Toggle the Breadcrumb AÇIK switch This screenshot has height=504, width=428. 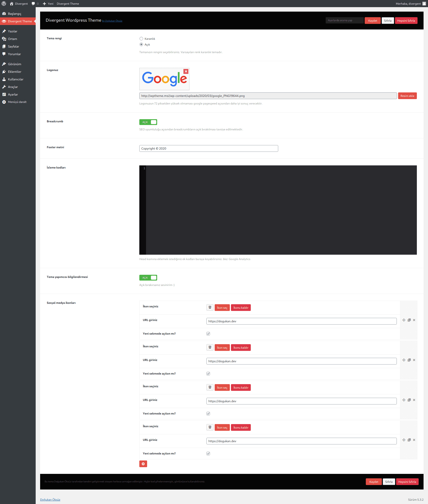(x=148, y=122)
